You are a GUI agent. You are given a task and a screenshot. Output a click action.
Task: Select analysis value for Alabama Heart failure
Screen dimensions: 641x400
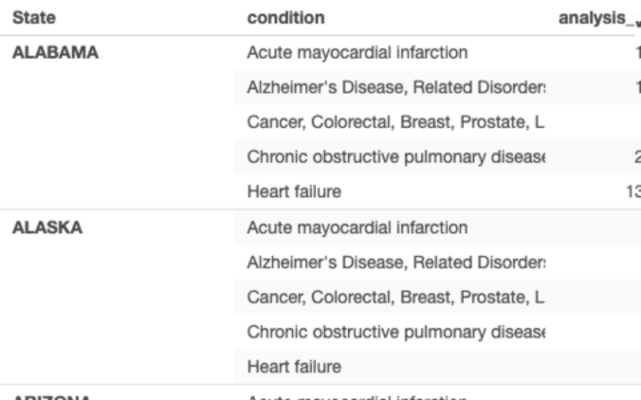click(x=633, y=191)
